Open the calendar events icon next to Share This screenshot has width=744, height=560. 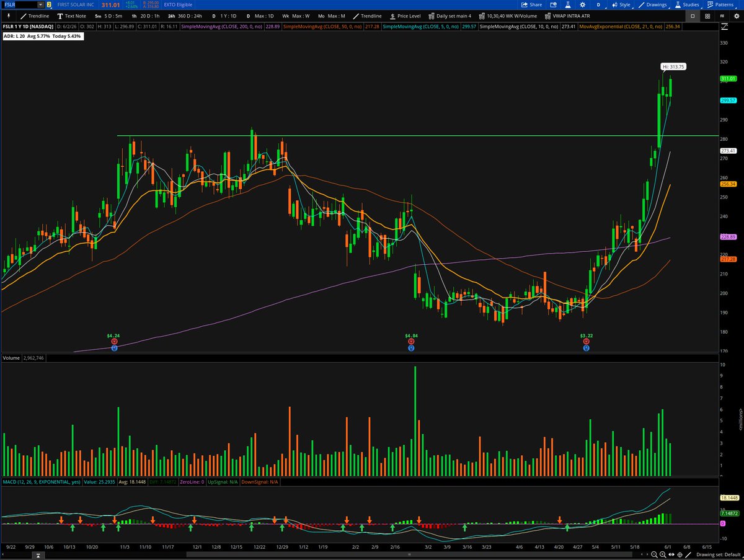[553, 4]
